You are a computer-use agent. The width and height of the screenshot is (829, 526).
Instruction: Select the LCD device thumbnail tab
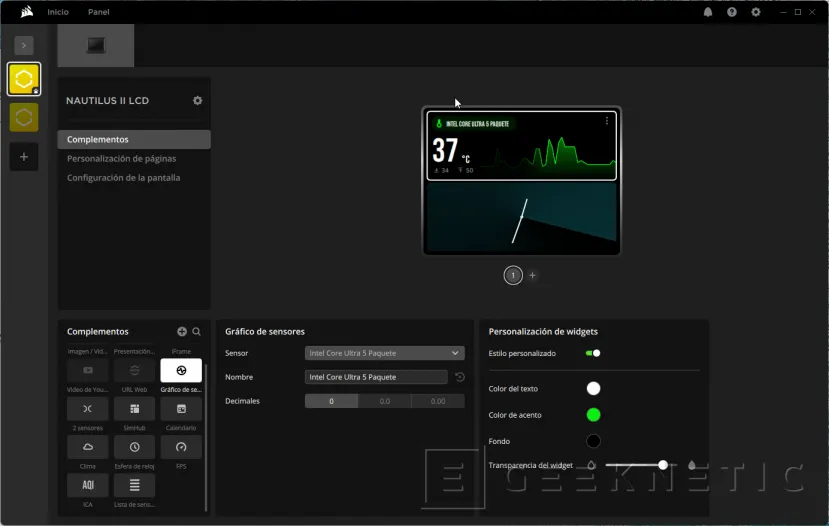point(96,45)
